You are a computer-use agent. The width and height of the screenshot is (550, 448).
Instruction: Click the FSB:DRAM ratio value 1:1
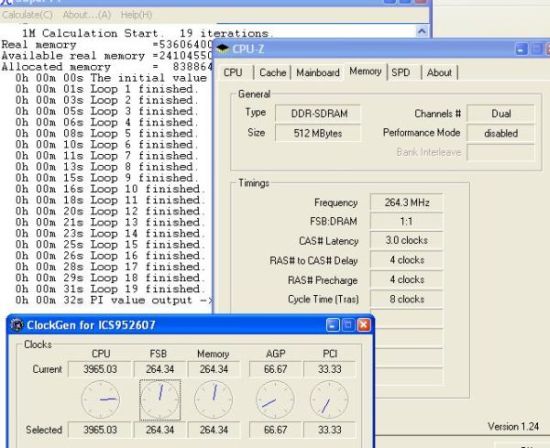[x=407, y=222]
